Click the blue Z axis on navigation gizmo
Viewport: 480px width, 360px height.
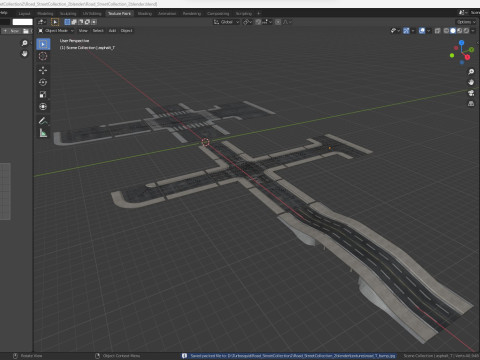click(x=461, y=43)
